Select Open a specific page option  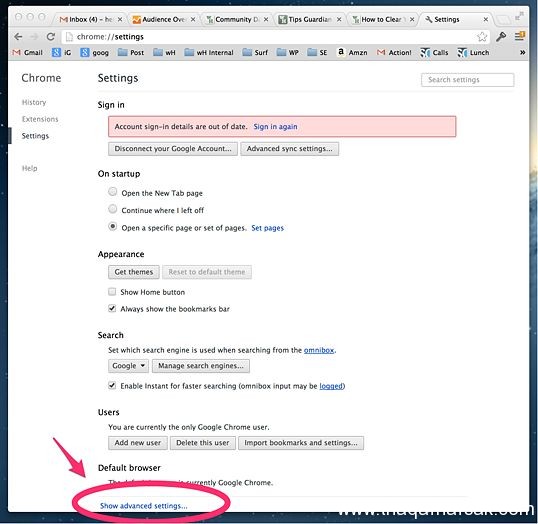pos(113,226)
